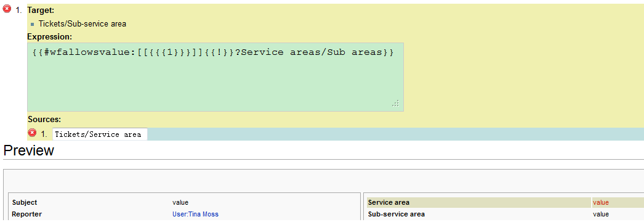Open the User:Tina Moss link
Viewport: 644px width, 222px height.
tap(195, 214)
